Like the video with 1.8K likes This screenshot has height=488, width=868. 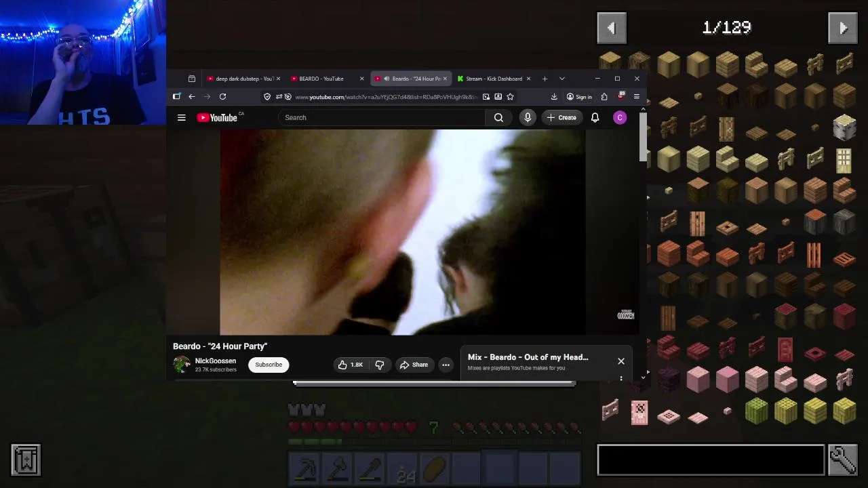[x=351, y=365]
